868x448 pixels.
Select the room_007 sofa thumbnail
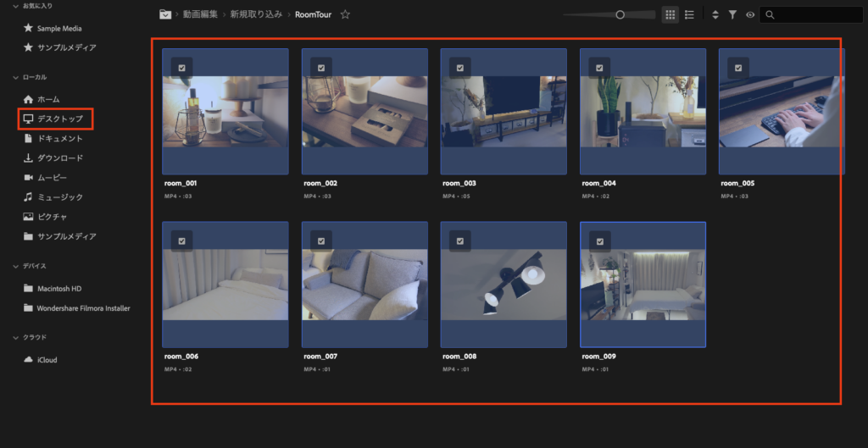(x=364, y=285)
